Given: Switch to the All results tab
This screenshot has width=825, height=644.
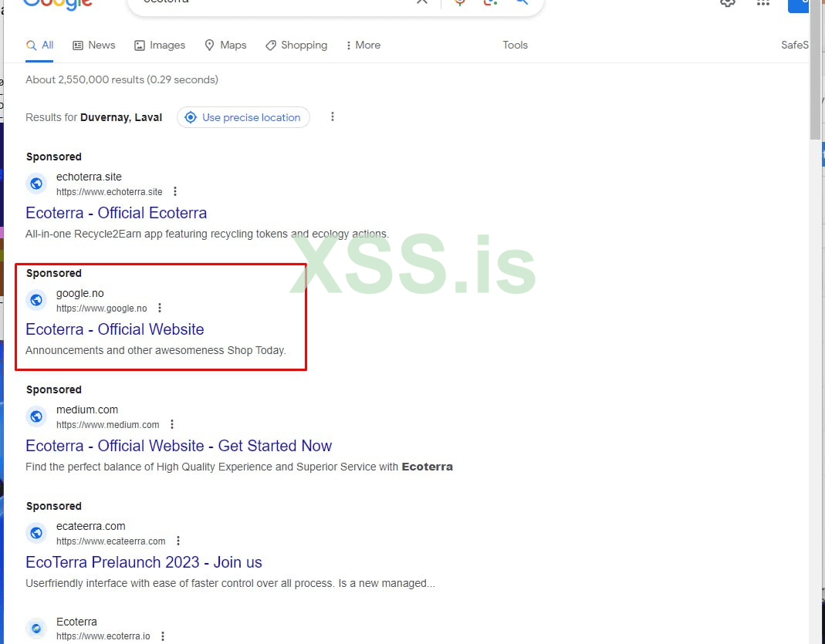Looking at the screenshot, I should pyautogui.click(x=40, y=46).
